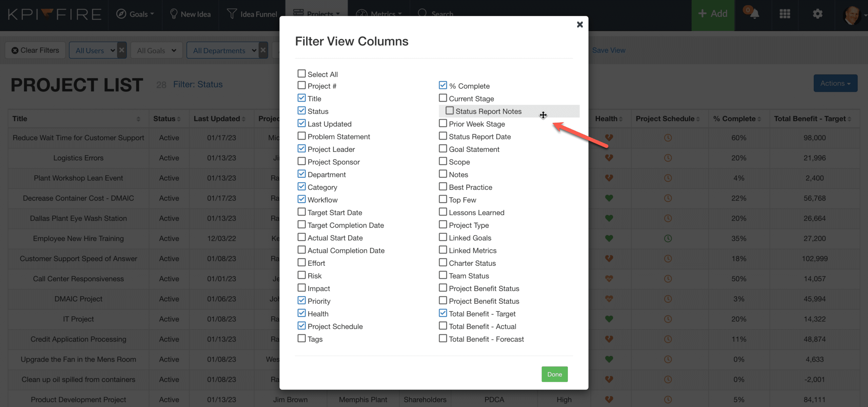Expand the Actions dropdown button
Screen dimensions: 868x407
[x=835, y=83]
